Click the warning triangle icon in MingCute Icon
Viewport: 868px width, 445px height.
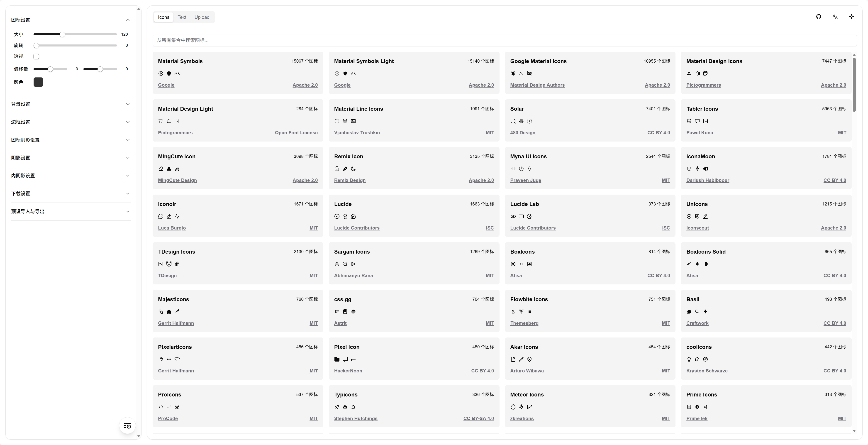pyautogui.click(x=169, y=169)
